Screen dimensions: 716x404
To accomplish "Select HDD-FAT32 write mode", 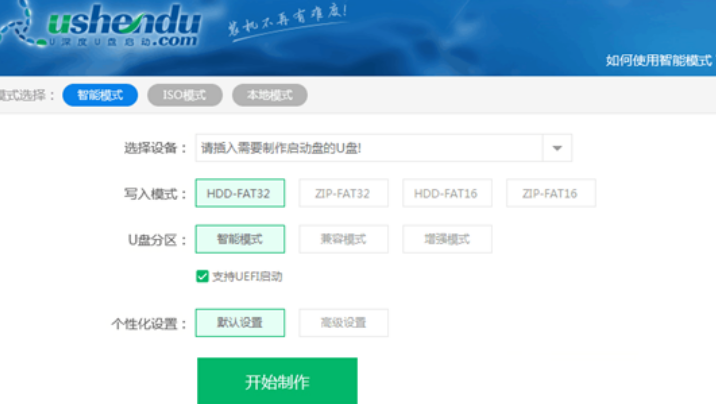I will [240, 193].
